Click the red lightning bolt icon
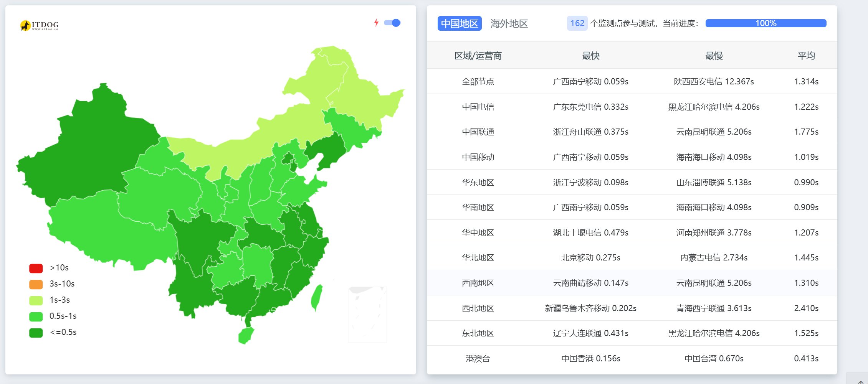Image resolution: width=868 pixels, height=384 pixels. pyautogui.click(x=376, y=23)
